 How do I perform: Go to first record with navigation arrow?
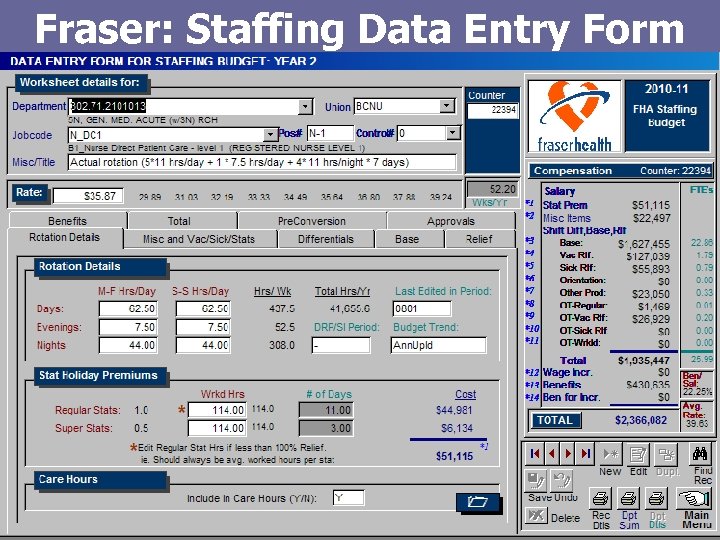tap(534, 454)
